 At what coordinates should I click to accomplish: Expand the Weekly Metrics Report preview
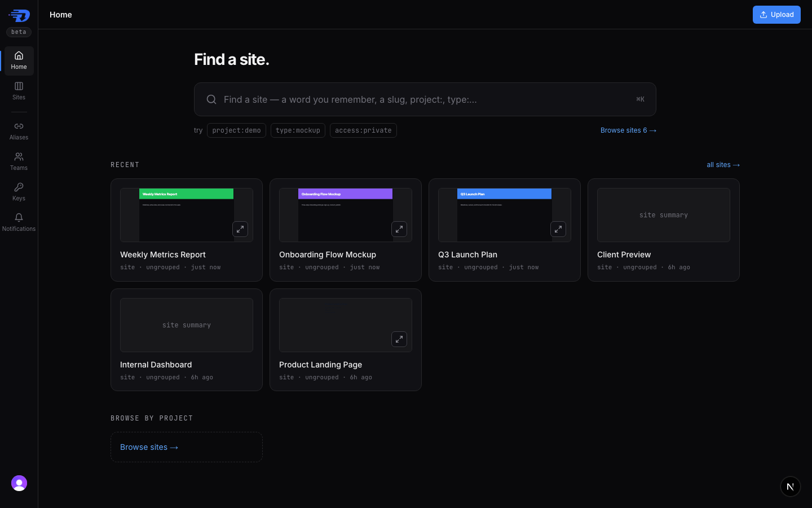tap(240, 229)
